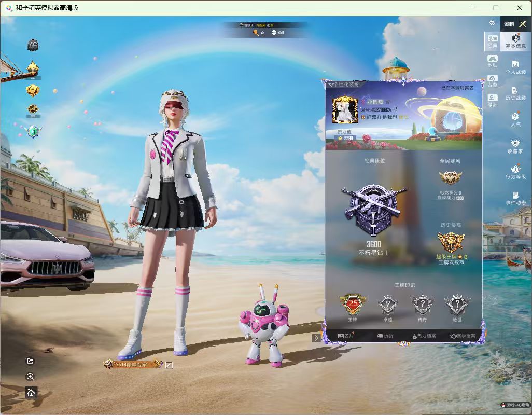Minimize the emulator window
The image size is (532, 415).
472,8
